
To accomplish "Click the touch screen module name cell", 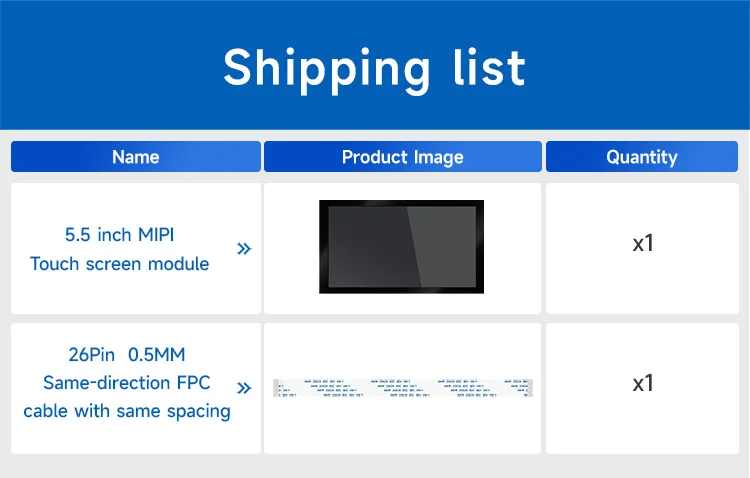I will pyautogui.click(x=136, y=248).
